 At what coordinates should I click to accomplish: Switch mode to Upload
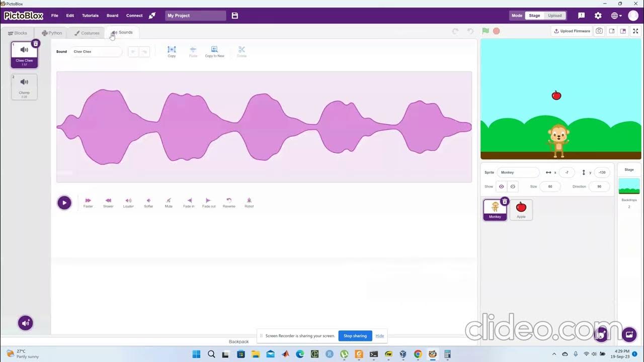coord(555,16)
